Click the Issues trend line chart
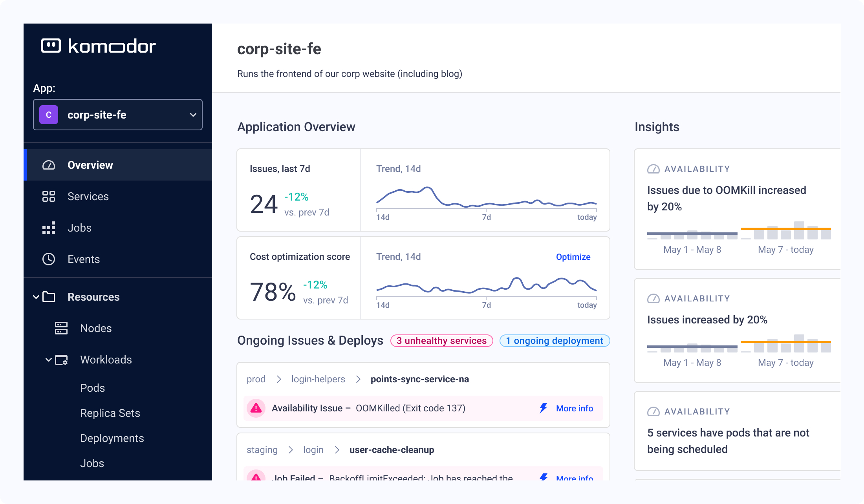The image size is (864, 504). (486, 197)
